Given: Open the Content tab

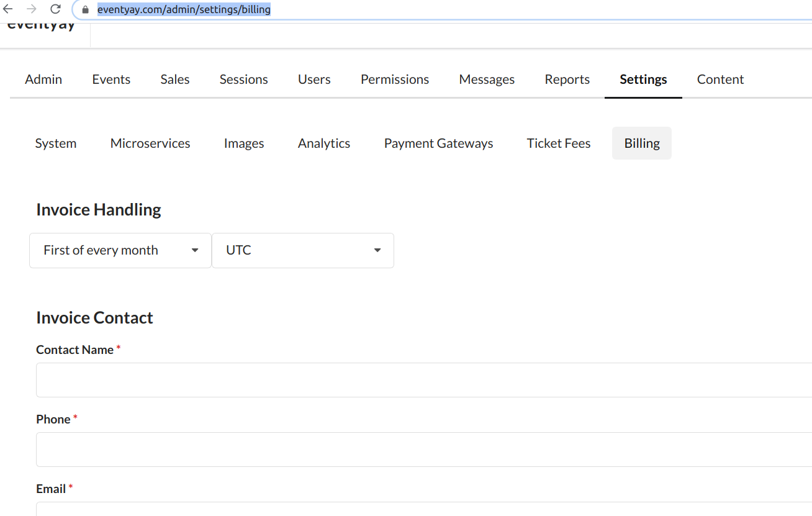Looking at the screenshot, I should [720, 79].
